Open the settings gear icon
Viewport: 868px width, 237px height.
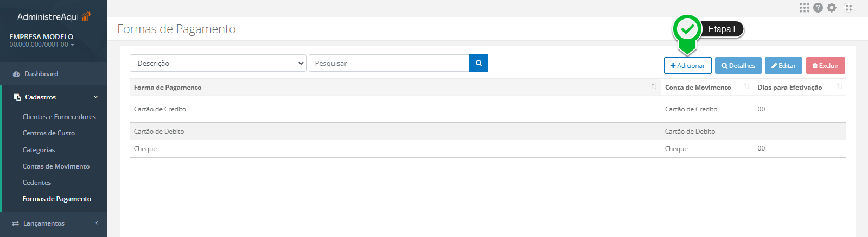point(832,8)
